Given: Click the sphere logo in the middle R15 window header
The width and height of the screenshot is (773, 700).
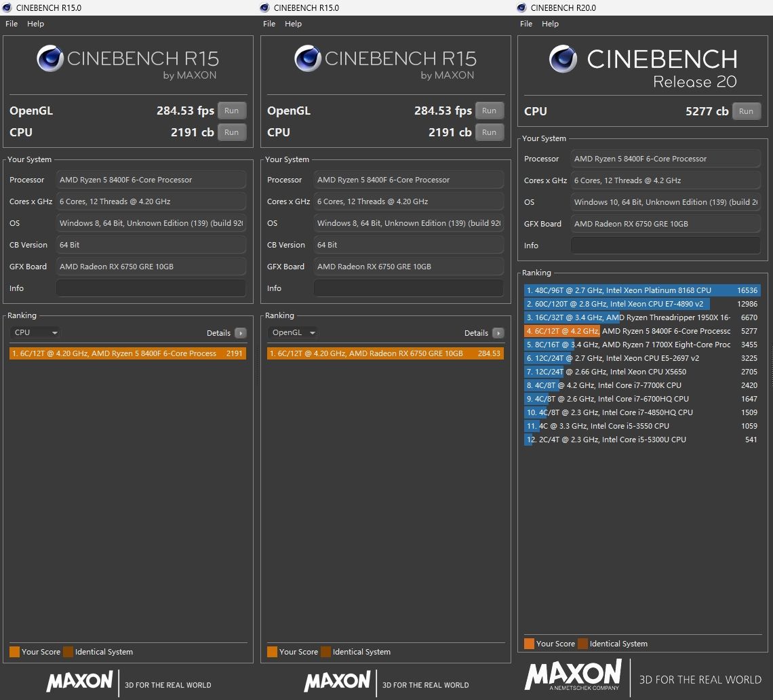Looking at the screenshot, I should 308,58.
